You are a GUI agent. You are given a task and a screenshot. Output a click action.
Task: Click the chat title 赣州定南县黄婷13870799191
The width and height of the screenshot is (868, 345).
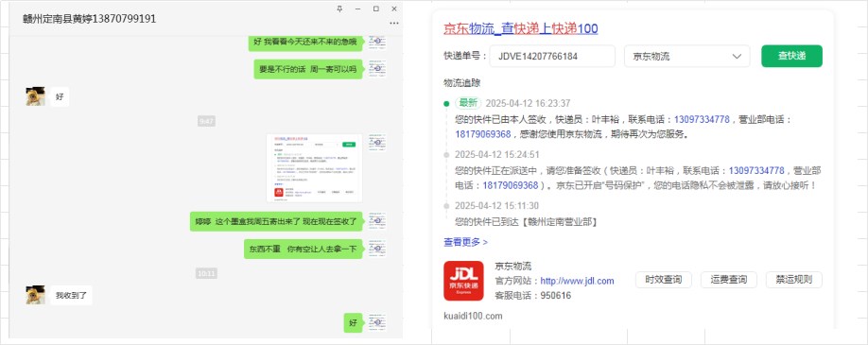tap(89, 19)
